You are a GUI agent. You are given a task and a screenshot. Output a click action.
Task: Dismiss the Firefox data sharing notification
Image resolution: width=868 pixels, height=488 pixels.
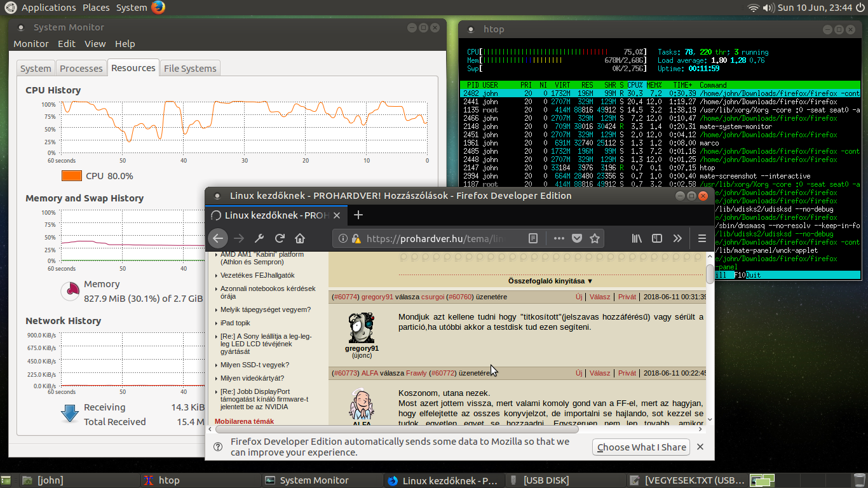pos(700,447)
